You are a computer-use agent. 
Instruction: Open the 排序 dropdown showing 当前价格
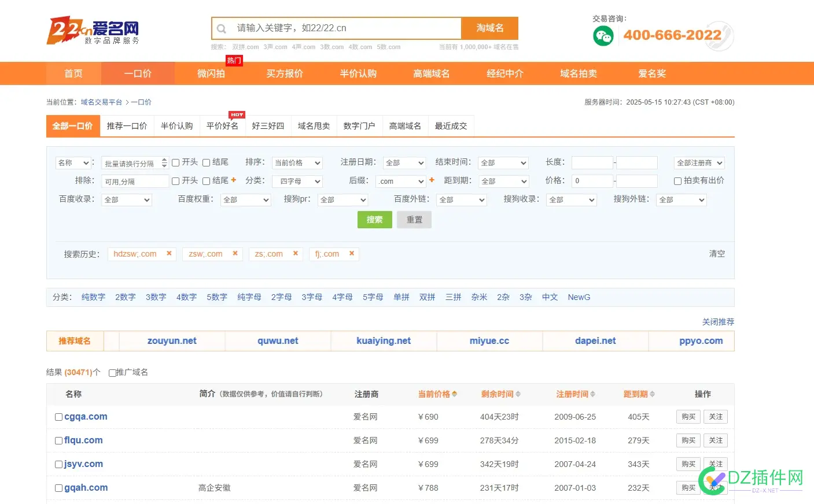pos(297,162)
